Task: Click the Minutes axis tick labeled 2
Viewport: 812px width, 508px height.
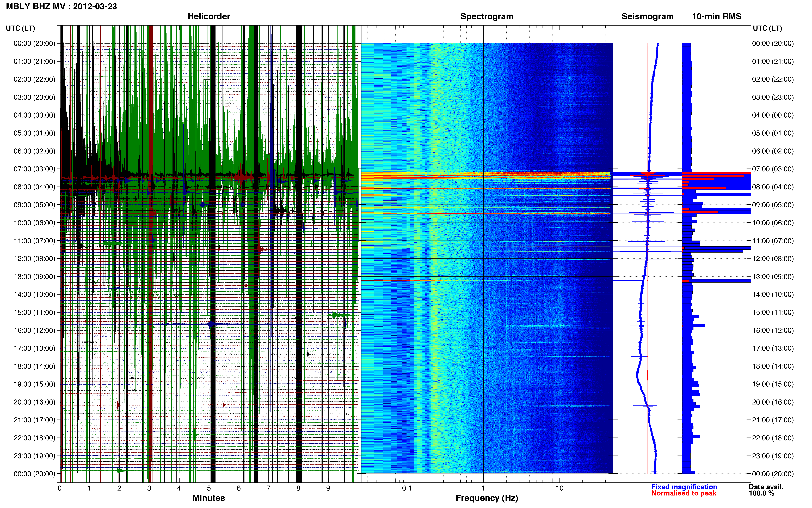Action: point(119,488)
